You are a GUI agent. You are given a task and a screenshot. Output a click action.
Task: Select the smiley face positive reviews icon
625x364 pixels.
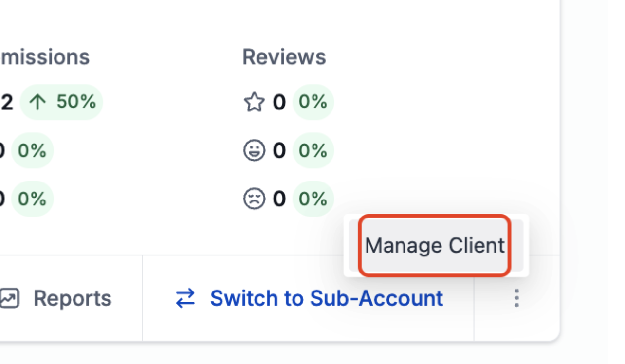(x=254, y=150)
